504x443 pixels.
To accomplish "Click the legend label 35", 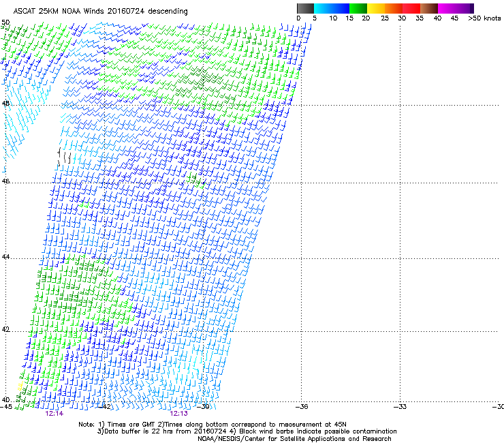I will click(x=420, y=18).
